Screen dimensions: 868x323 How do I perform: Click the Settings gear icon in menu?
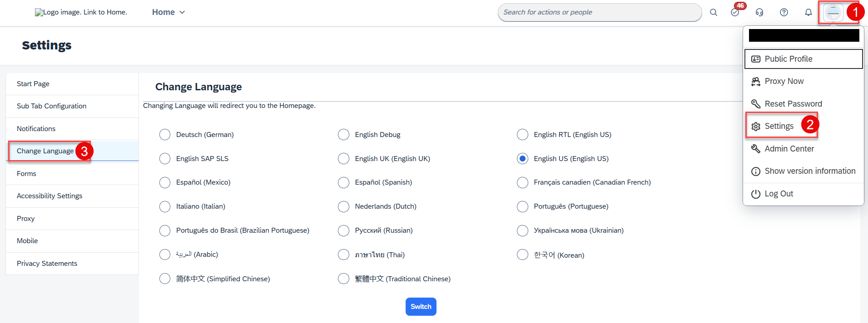[756, 127]
